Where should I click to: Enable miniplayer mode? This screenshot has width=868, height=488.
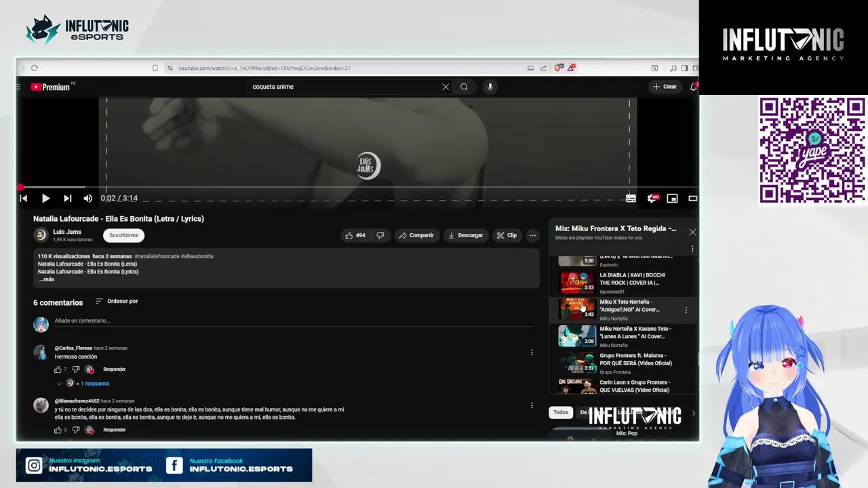pos(672,199)
